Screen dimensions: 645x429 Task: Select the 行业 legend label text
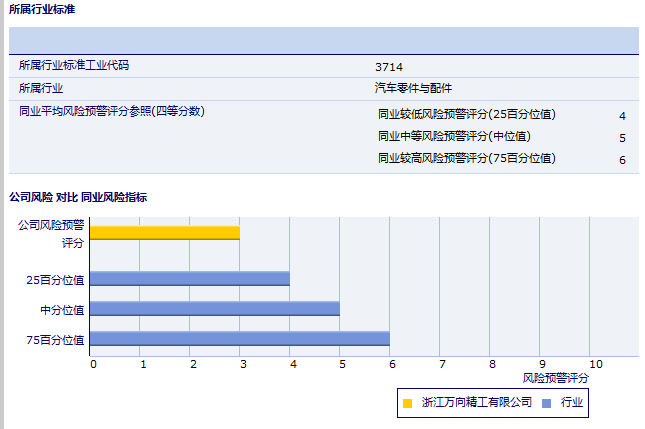[x=571, y=403]
